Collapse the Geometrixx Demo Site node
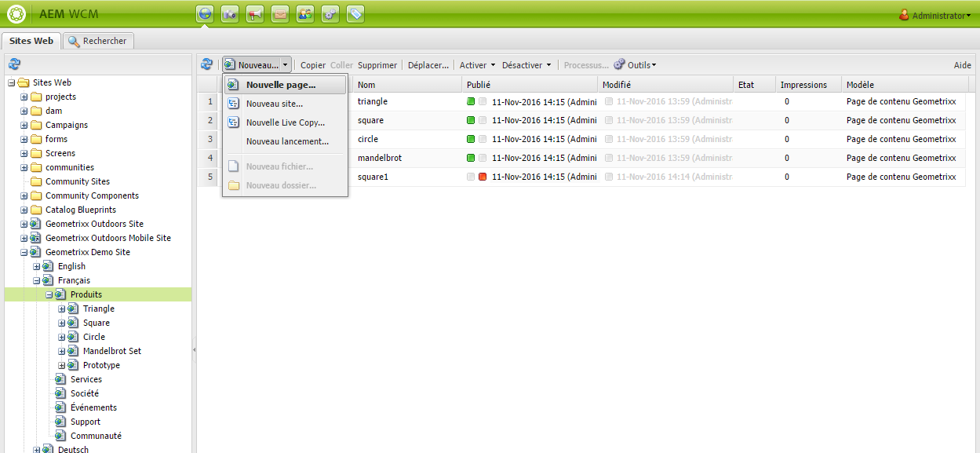980x453 pixels. pyautogui.click(x=24, y=252)
